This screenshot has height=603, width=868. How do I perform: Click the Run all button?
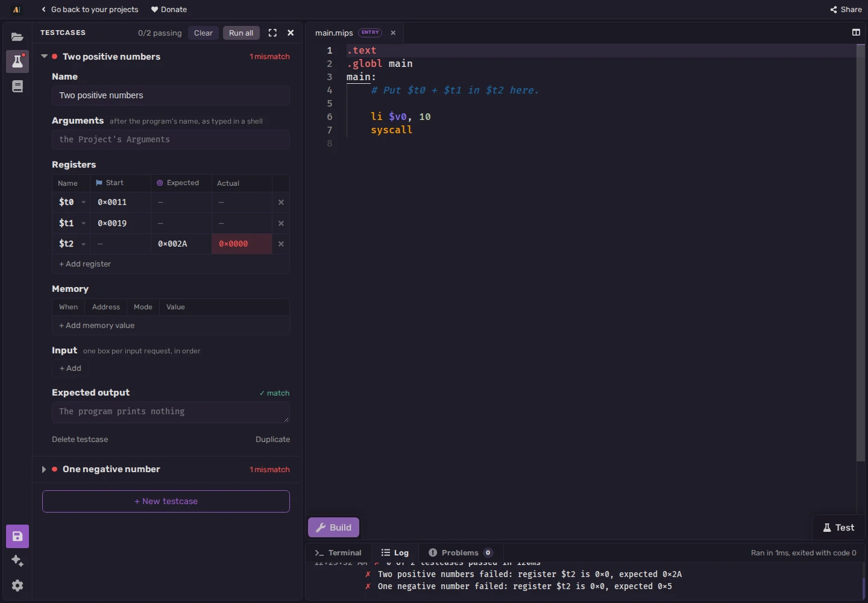[241, 33]
